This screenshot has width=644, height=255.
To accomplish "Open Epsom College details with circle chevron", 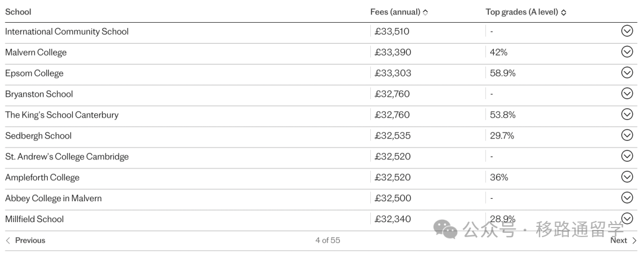I will (627, 73).
